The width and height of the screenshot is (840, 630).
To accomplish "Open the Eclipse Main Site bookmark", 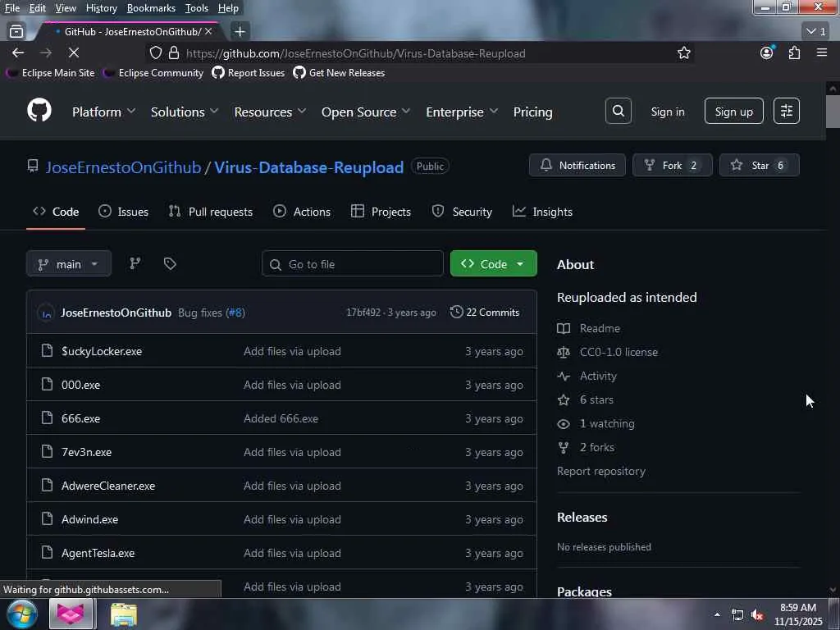I will coord(50,72).
